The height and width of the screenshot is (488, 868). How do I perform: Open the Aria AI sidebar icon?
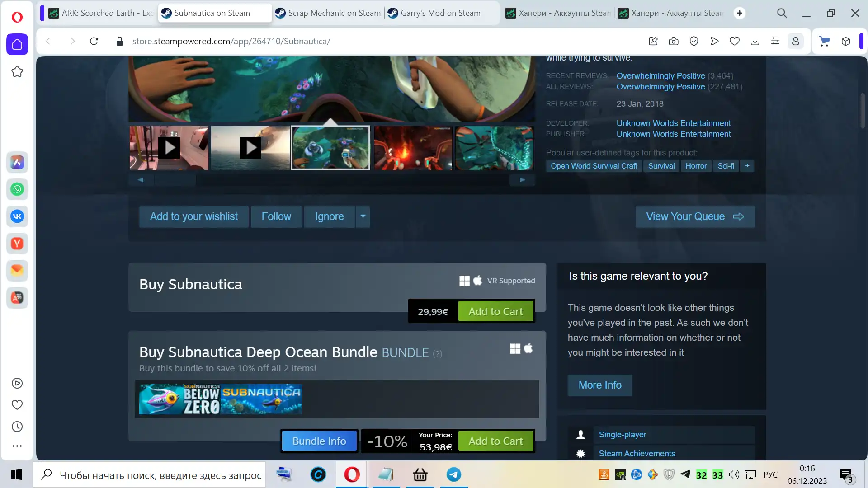point(17,162)
